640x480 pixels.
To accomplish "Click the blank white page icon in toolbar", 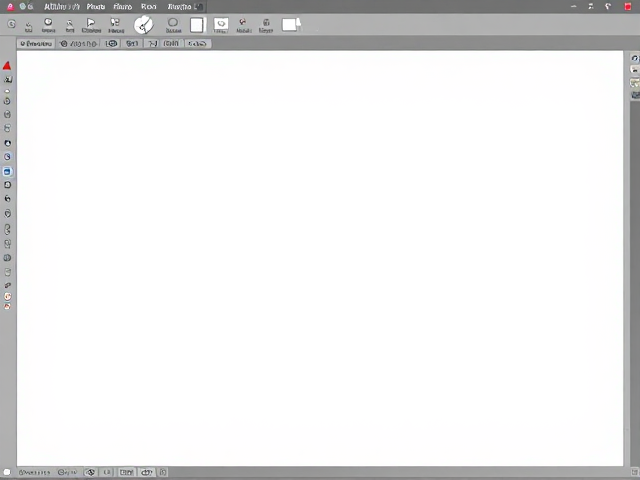I will (197, 25).
